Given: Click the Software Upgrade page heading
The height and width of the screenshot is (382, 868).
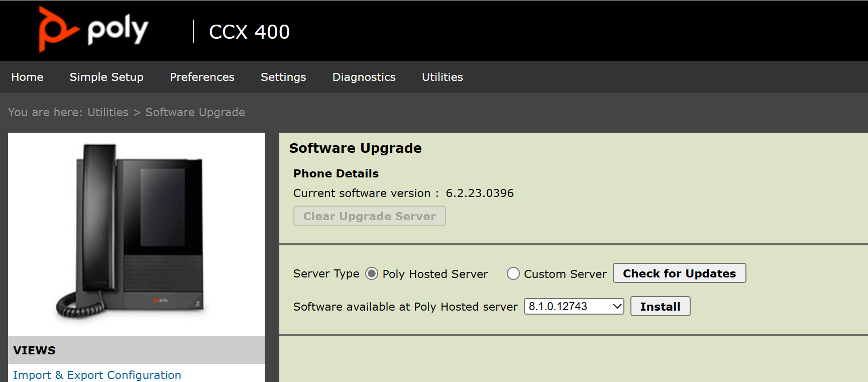Looking at the screenshot, I should click(355, 148).
